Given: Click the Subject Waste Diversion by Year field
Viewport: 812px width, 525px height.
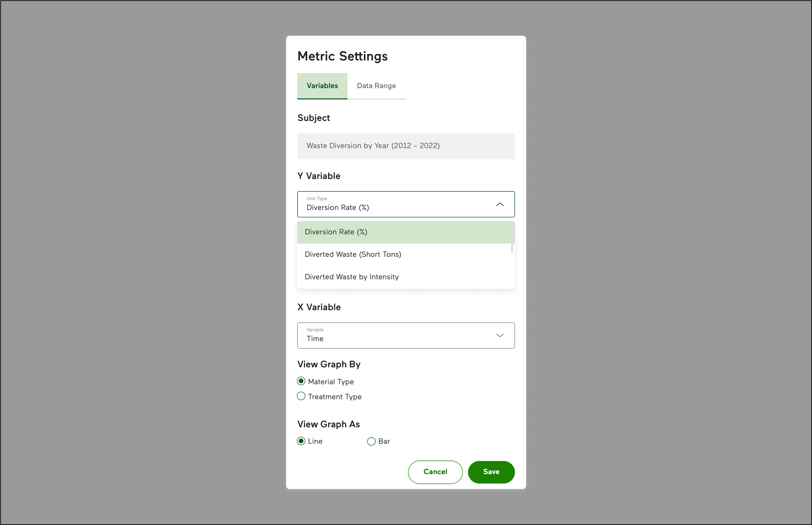Looking at the screenshot, I should [405, 146].
